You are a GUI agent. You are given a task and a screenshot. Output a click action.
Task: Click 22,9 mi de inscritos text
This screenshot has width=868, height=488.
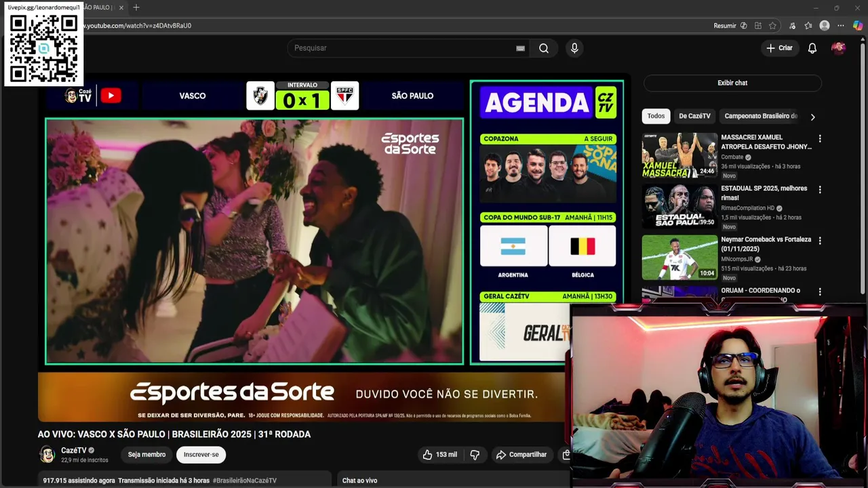click(x=85, y=460)
